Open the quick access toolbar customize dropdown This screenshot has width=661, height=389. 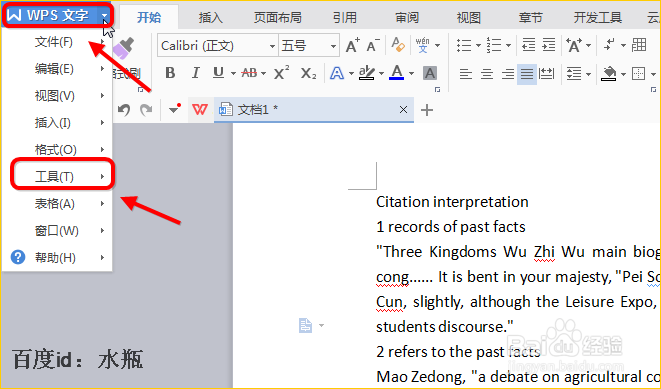point(174,109)
